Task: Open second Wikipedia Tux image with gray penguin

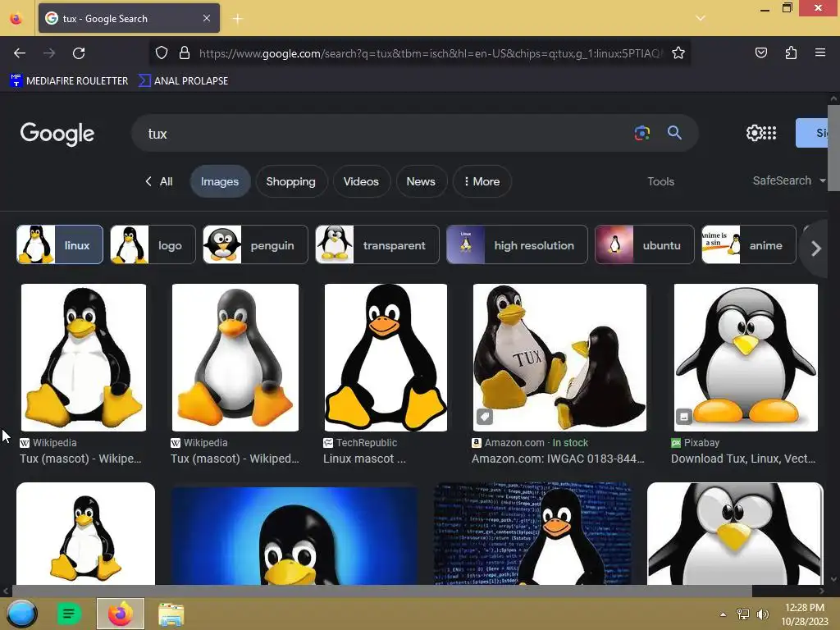Action: (x=235, y=358)
